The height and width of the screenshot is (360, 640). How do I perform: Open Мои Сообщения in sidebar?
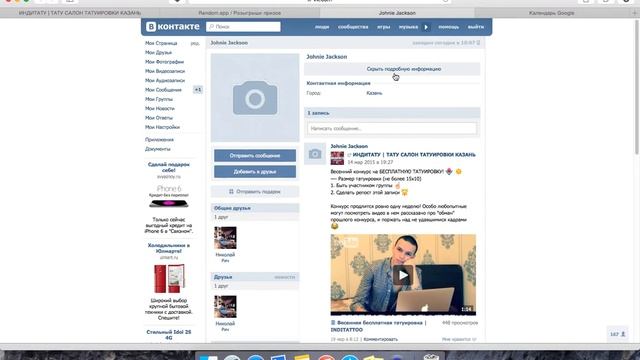coord(163,90)
